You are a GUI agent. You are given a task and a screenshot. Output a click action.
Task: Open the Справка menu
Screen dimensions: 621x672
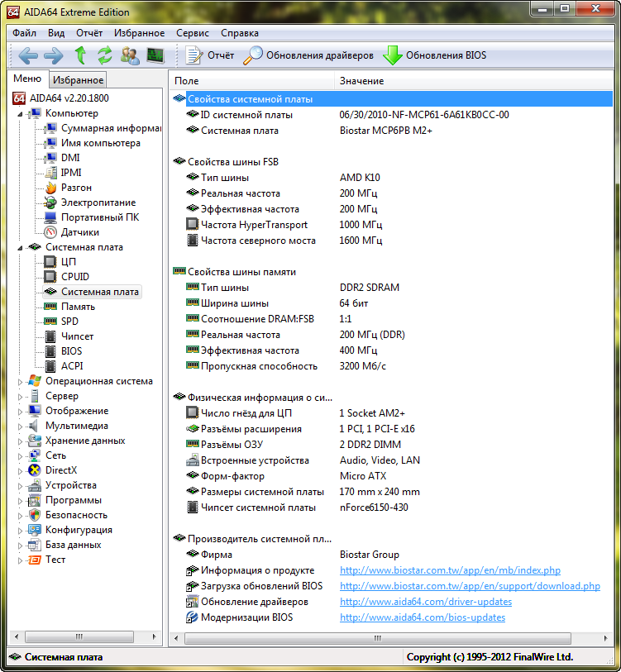point(240,33)
